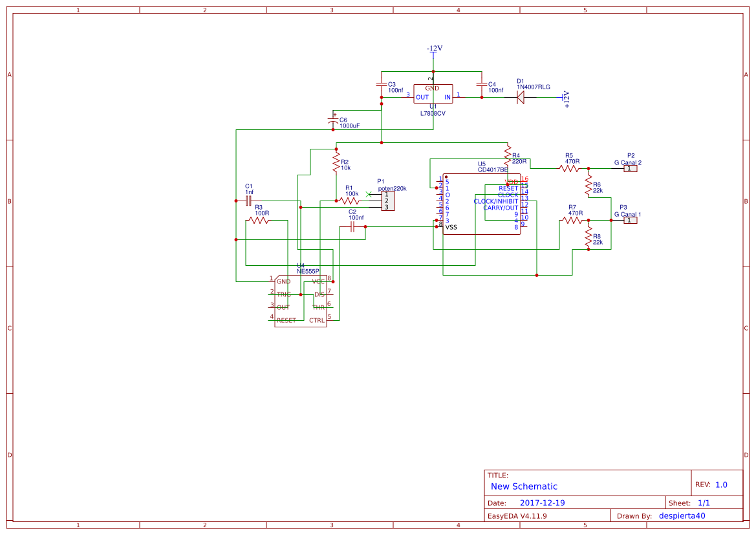Select the +12V net flag near D1

click(564, 97)
